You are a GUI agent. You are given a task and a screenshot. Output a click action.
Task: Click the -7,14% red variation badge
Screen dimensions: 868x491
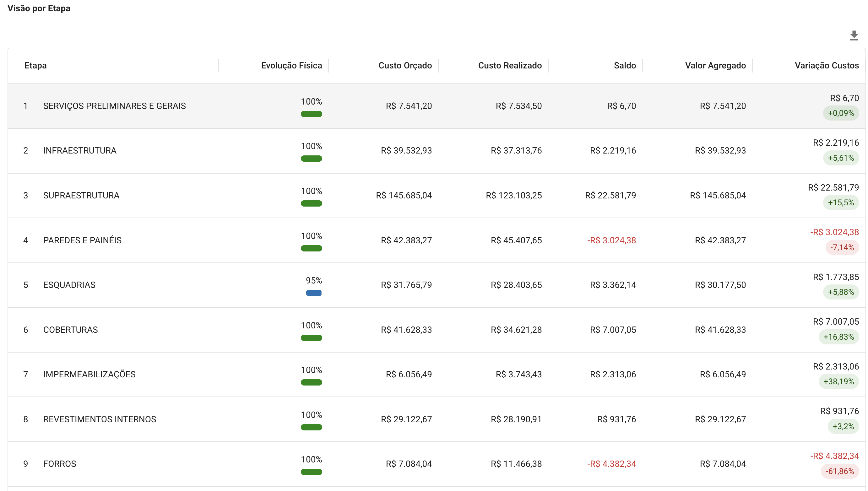coord(842,247)
